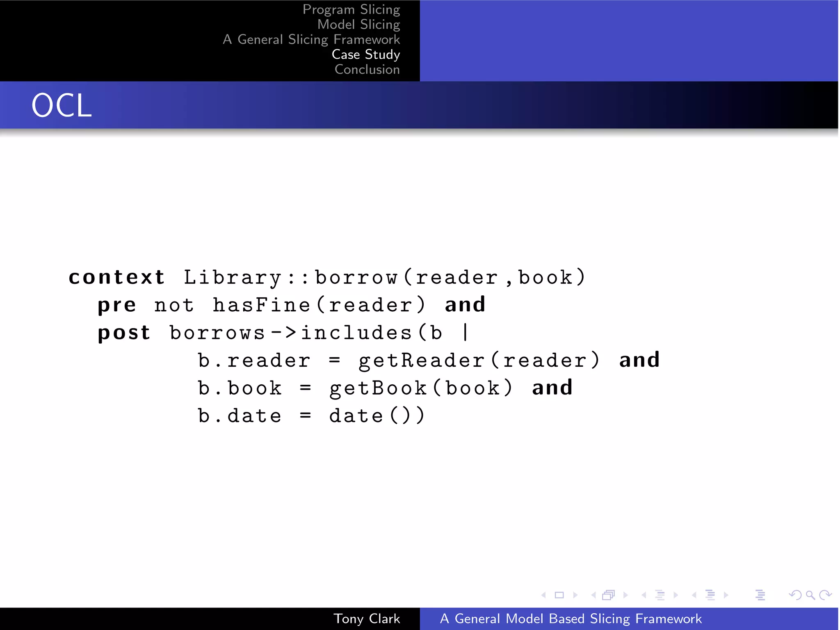
Task: Click the subsection navigation icon
Action: pos(660,595)
